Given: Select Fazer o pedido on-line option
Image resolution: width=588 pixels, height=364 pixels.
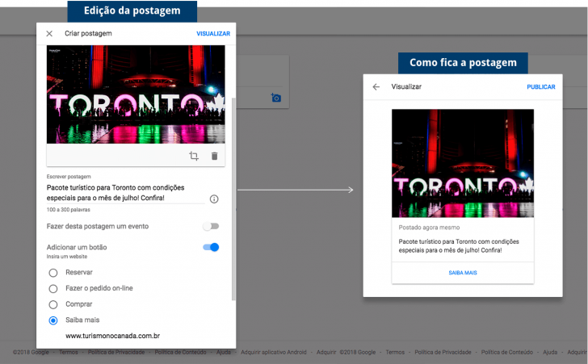Looking at the screenshot, I should [x=53, y=288].
